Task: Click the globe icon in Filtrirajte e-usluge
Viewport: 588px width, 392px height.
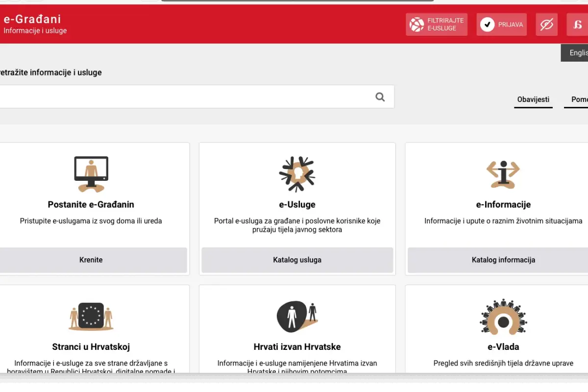Action: (416, 24)
